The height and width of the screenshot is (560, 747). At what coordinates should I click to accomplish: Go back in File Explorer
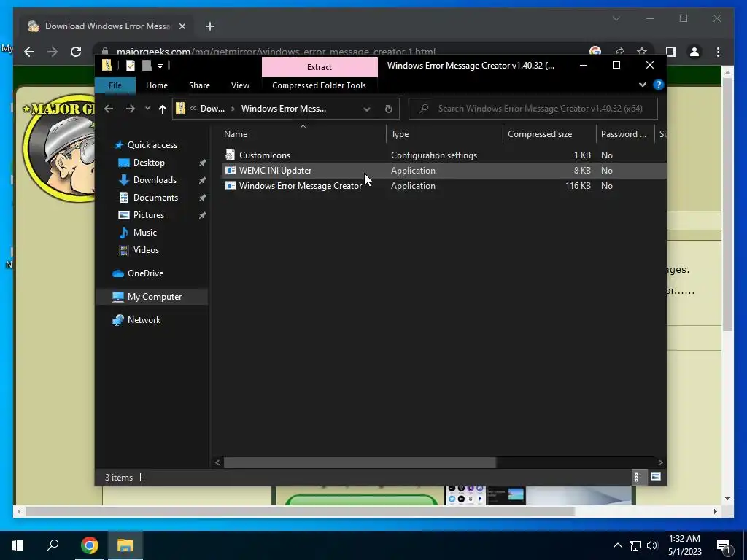(109, 109)
